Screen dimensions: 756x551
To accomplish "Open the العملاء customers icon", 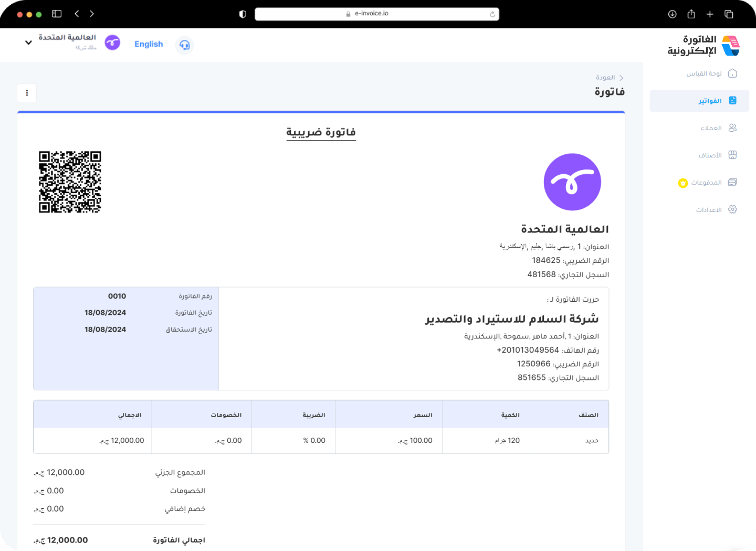I will tap(733, 128).
